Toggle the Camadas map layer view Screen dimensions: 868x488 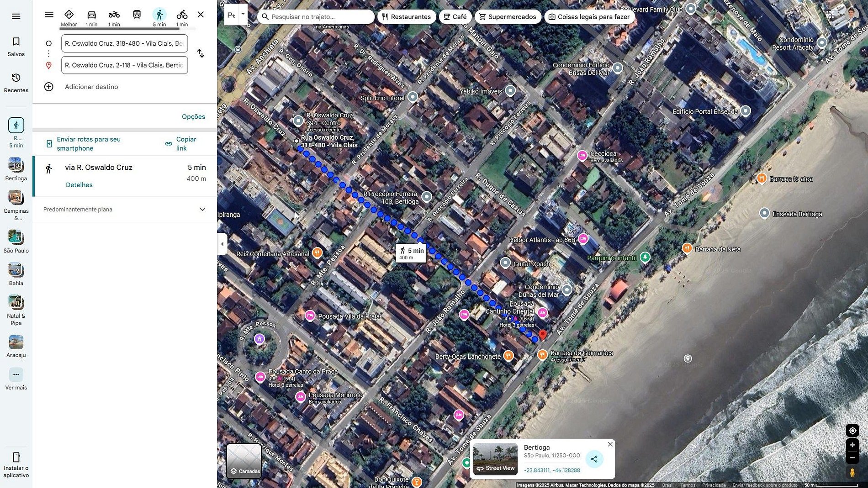click(x=244, y=461)
